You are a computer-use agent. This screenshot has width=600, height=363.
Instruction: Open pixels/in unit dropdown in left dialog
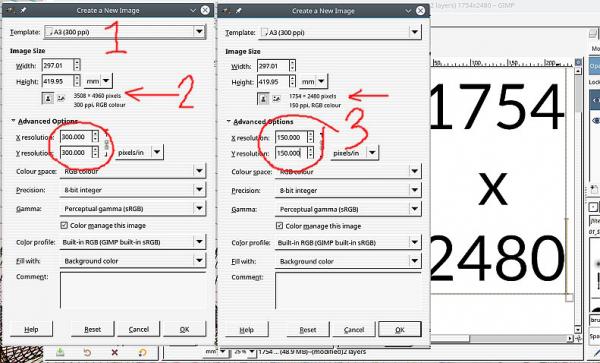click(x=139, y=152)
